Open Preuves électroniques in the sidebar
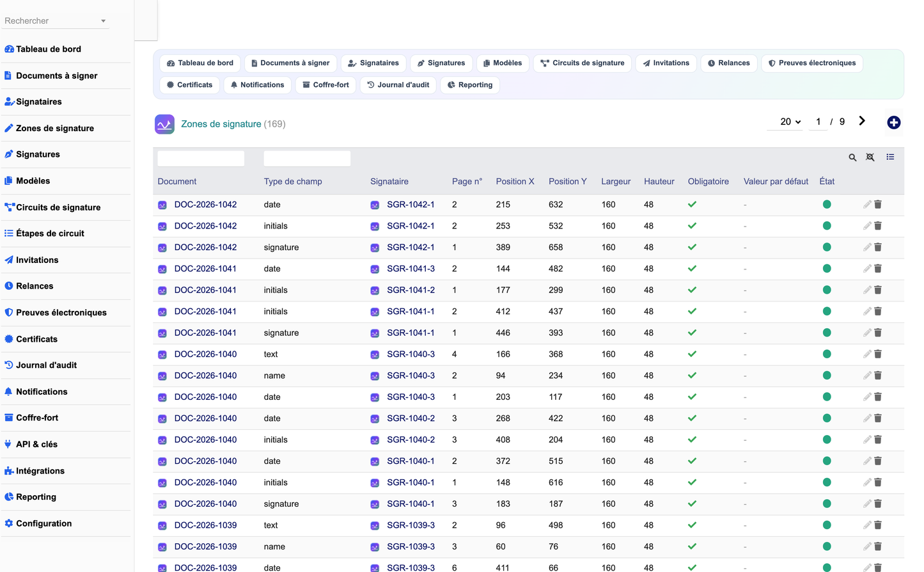Screen dimensions: 924x572 [61, 313]
